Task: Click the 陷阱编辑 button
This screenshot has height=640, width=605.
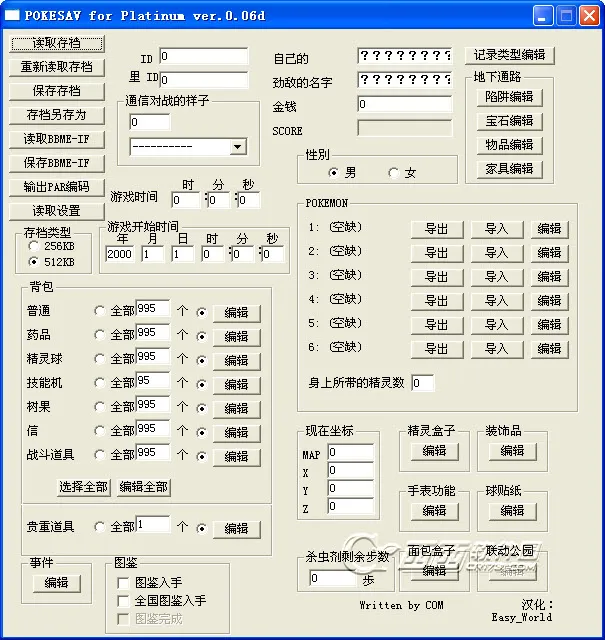Action: coord(509,97)
